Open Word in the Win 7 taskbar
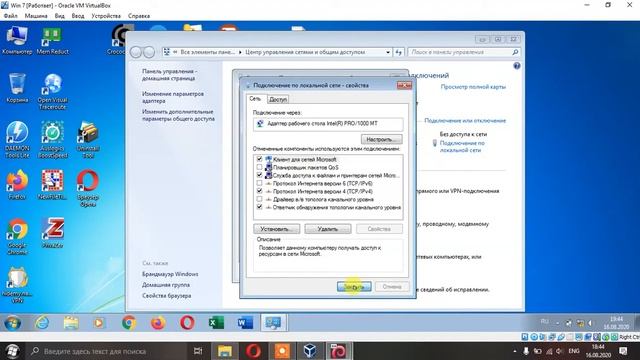640x360 pixels. tap(245, 323)
